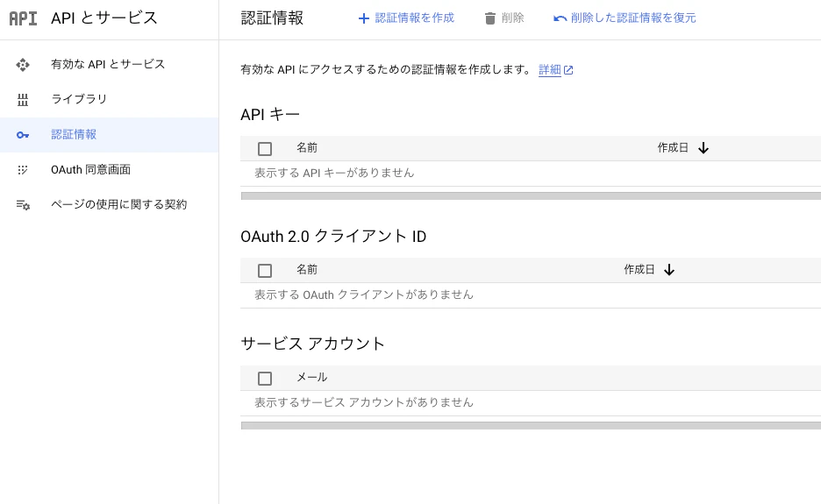Click the key icon beside 認証情報

(x=23, y=135)
